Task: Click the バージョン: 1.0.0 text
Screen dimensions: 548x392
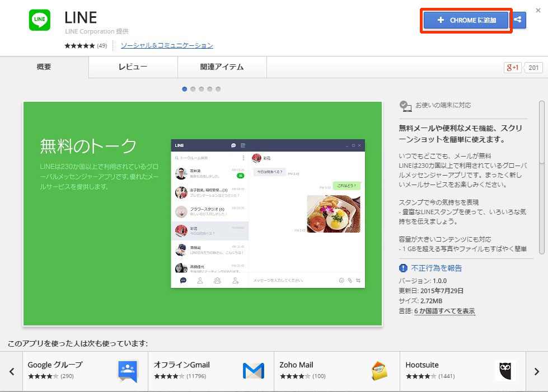Action: click(x=423, y=281)
